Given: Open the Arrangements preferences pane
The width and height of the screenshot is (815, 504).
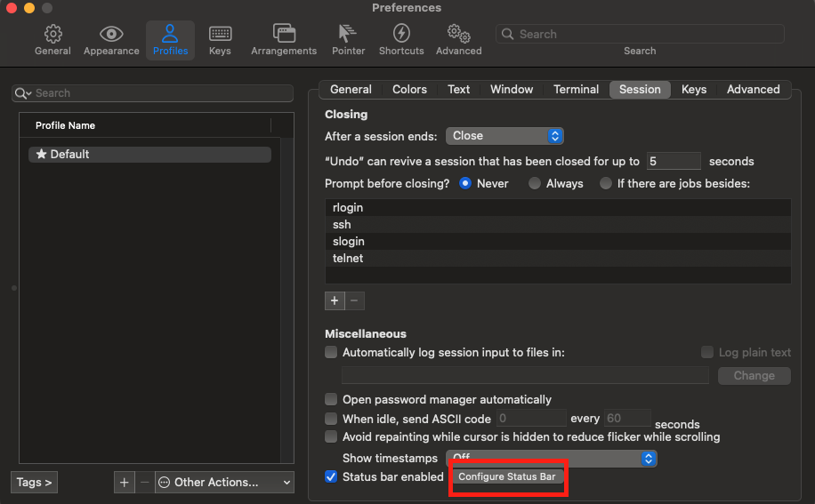Looking at the screenshot, I should [284, 40].
